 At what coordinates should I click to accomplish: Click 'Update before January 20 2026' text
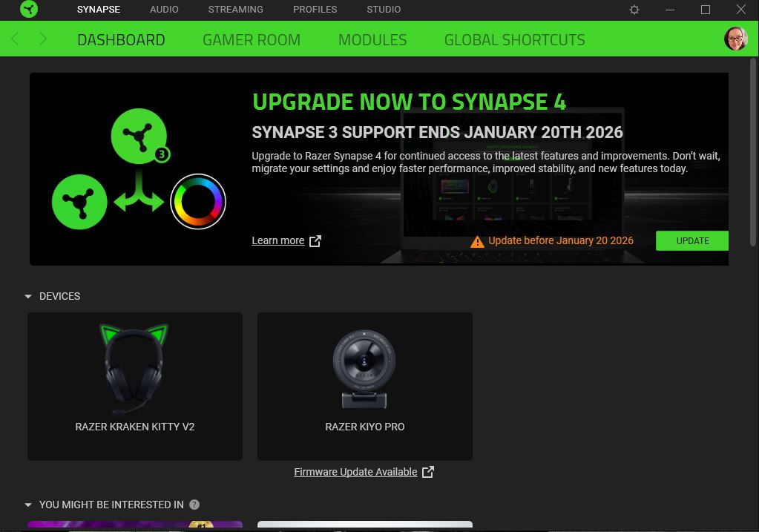(561, 240)
